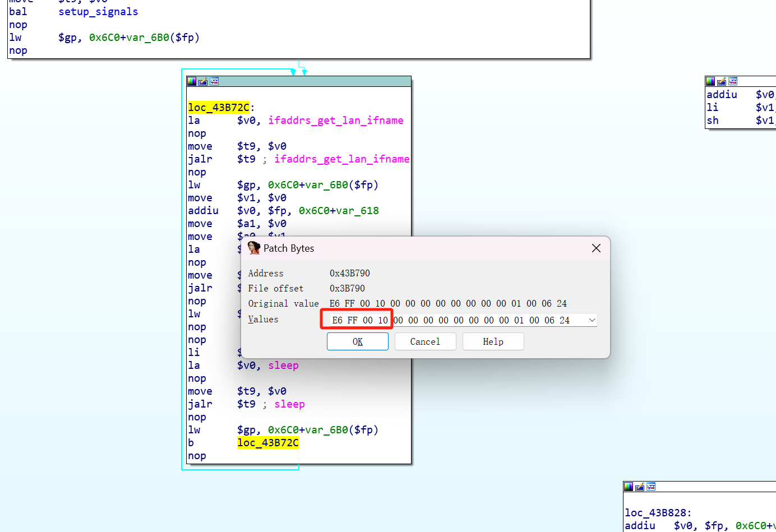Select the loc_43B72C: label at block top
776x532 pixels.
[221, 108]
